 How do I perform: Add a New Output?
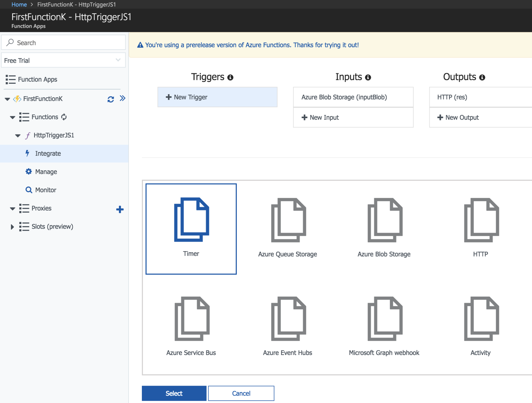481,117
